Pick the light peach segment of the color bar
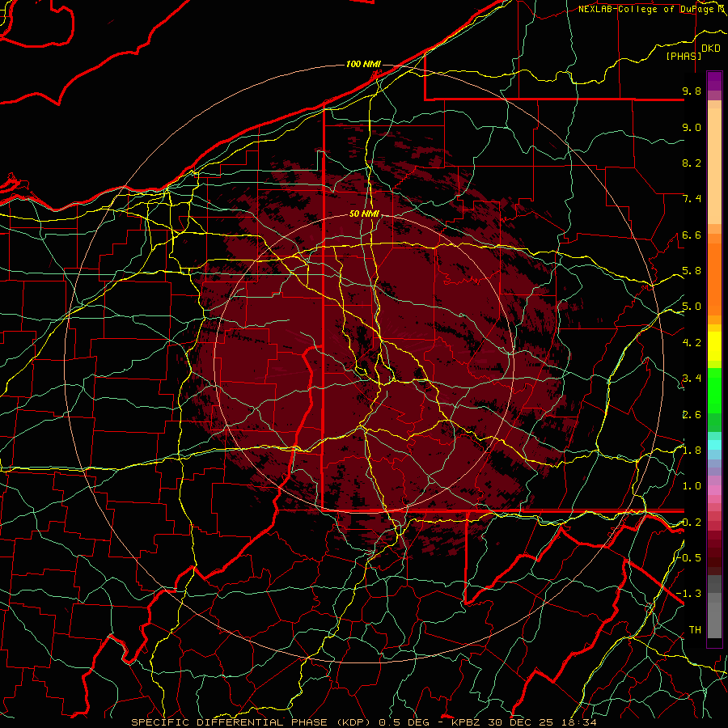 tap(714, 167)
